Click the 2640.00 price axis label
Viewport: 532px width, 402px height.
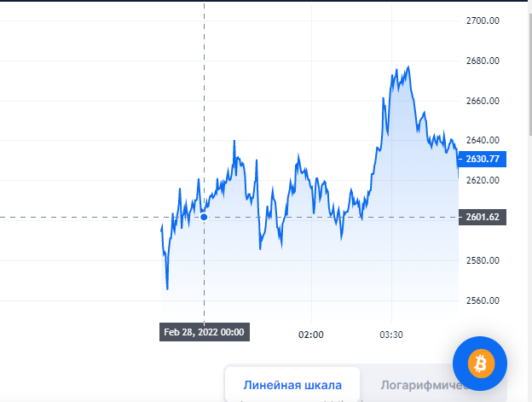pos(483,140)
